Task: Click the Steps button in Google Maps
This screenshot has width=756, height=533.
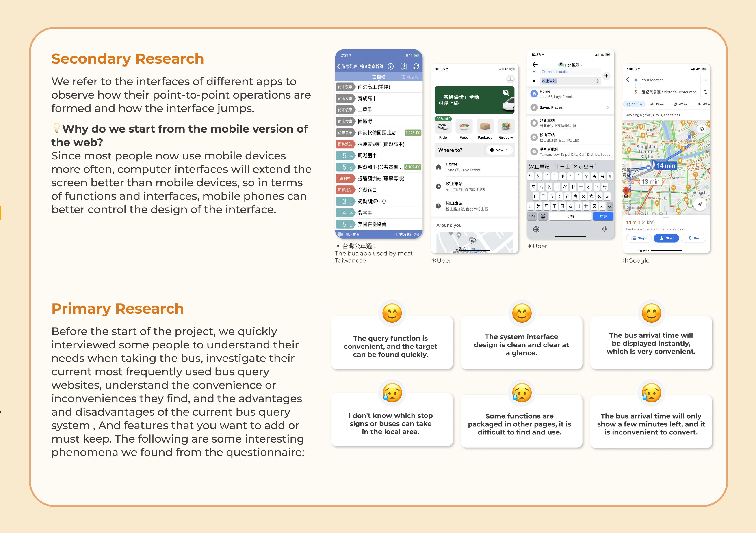Action: click(x=639, y=238)
